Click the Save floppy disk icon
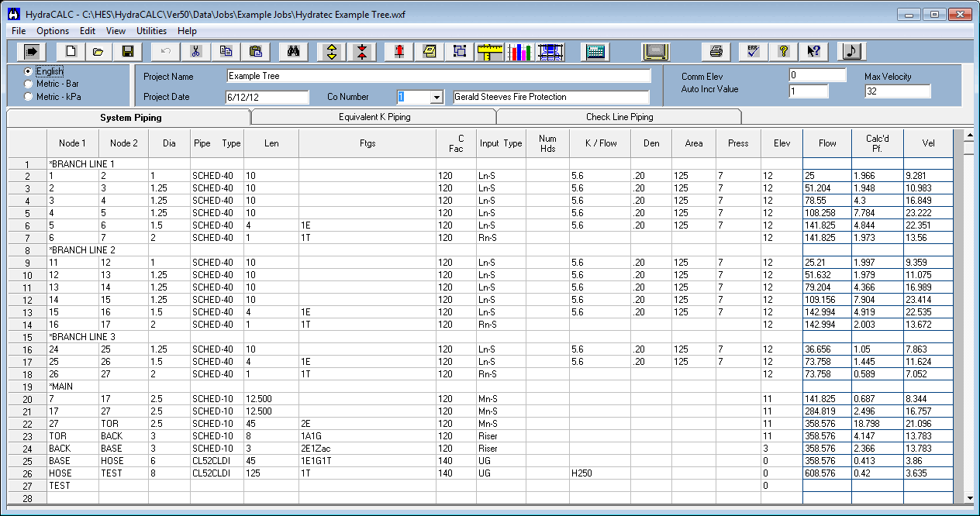The width and height of the screenshot is (980, 516). 128,51
